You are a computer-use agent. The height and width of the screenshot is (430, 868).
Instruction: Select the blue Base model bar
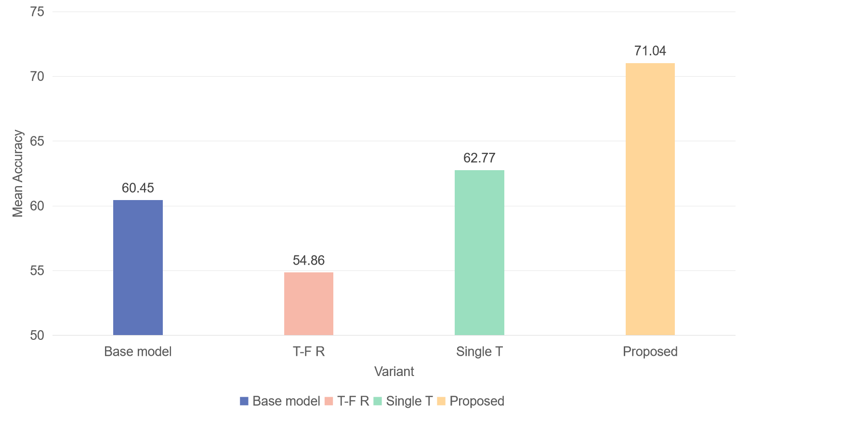coord(138,268)
